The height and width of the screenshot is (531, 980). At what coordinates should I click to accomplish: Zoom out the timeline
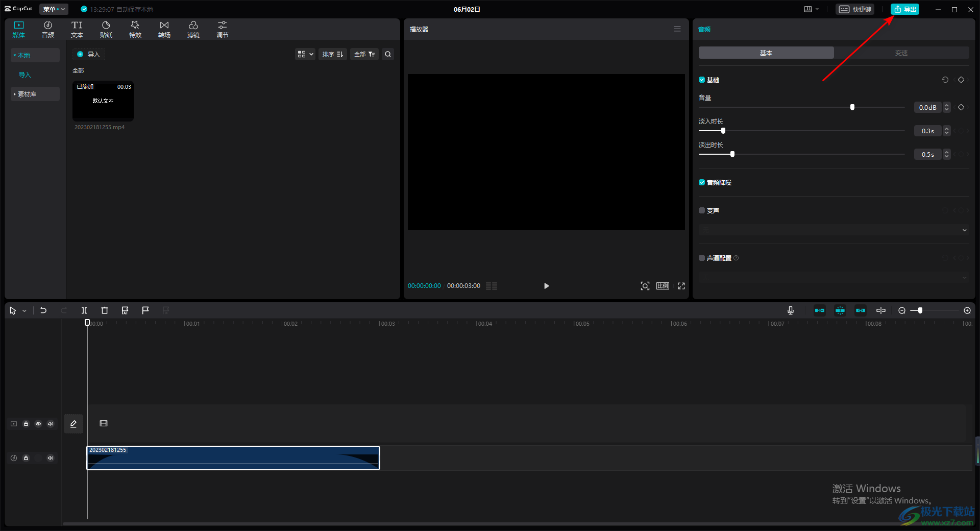coord(902,310)
